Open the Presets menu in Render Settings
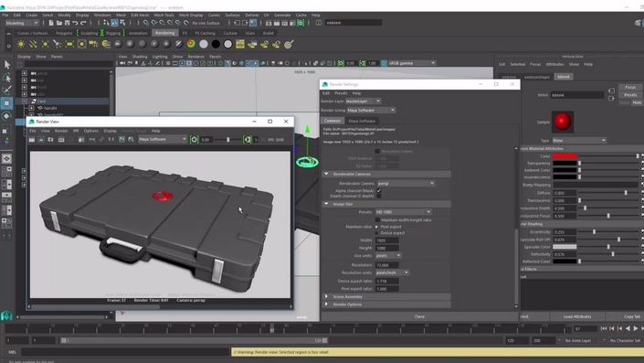 pyautogui.click(x=341, y=93)
